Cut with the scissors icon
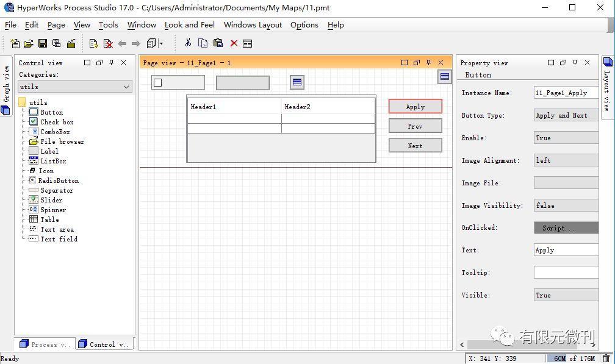Screen dimensions: 615x364 point(189,43)
